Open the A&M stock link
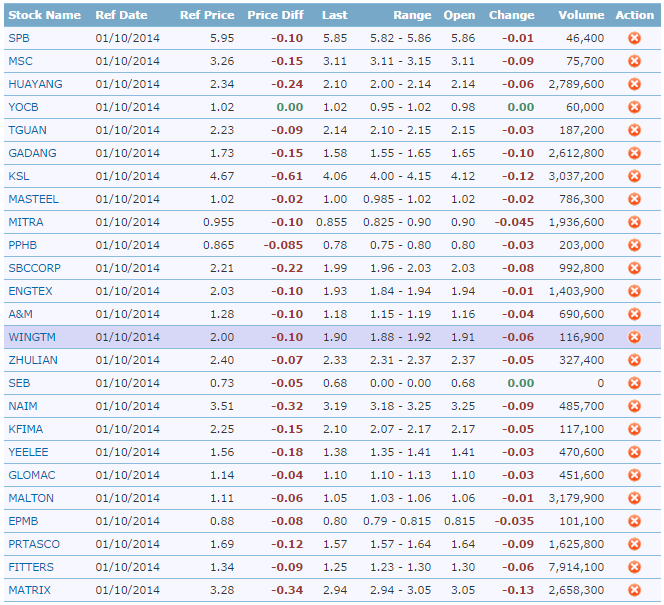 point(21,314)
